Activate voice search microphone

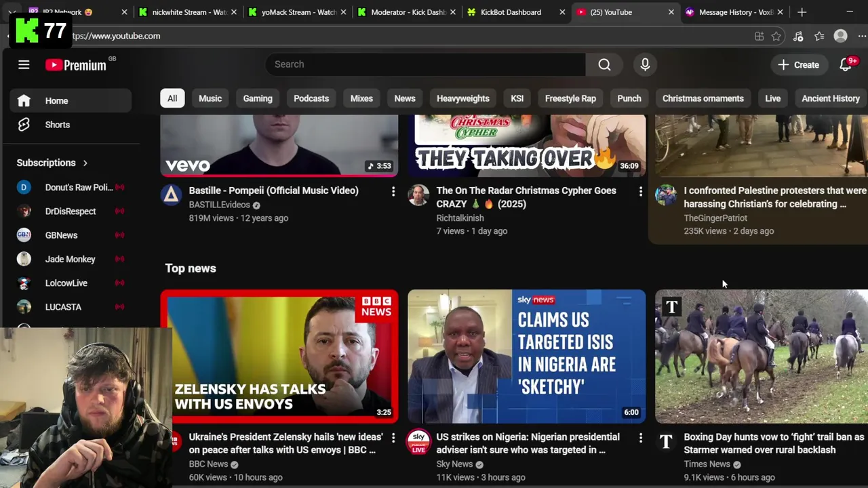(x=645, y=64)
